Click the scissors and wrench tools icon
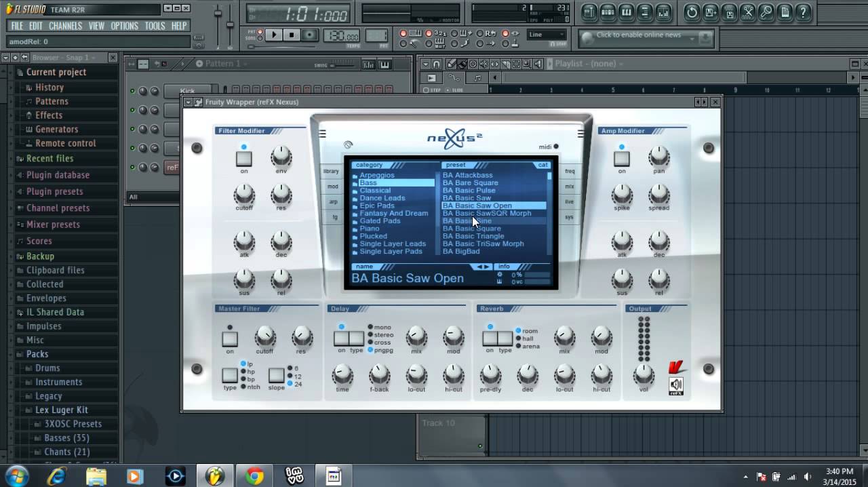The width and height of the screenshot is (868, 487). click(748, 12)
